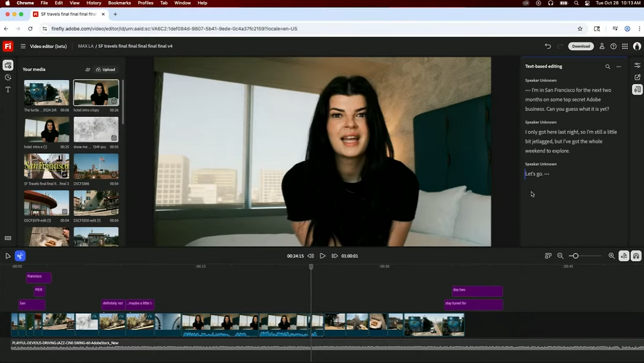Click the media panel scrollbar

tap(123, 103)
